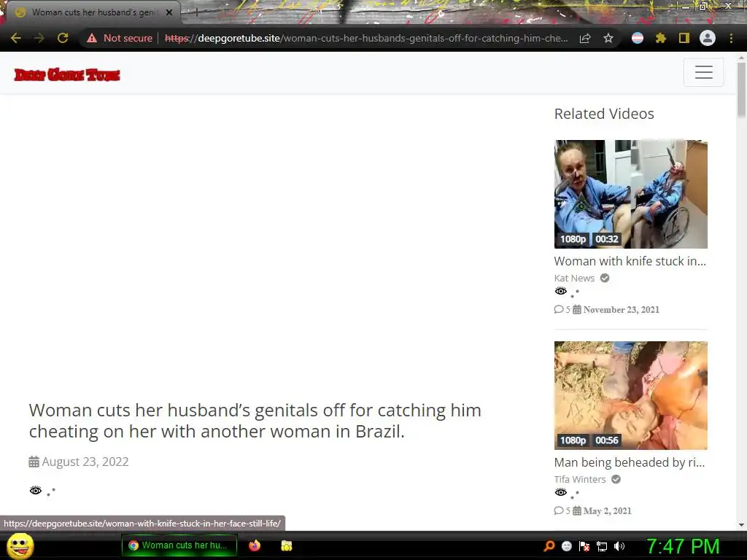Open a new tab with the plus button
Screen dimensions: 747x560
tap(197, 12)
